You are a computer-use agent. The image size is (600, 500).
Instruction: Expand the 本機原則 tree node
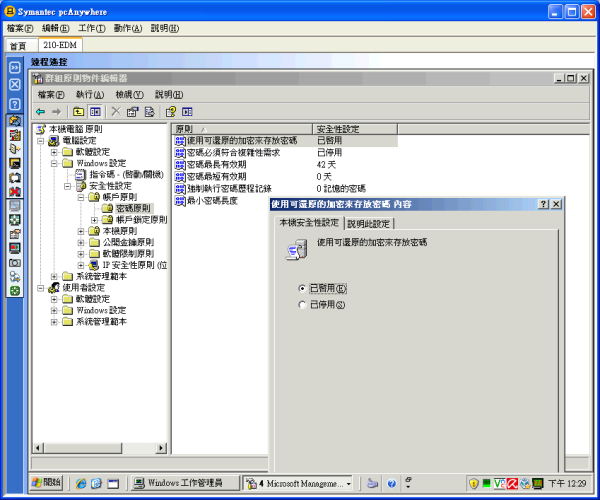(81, 231)
